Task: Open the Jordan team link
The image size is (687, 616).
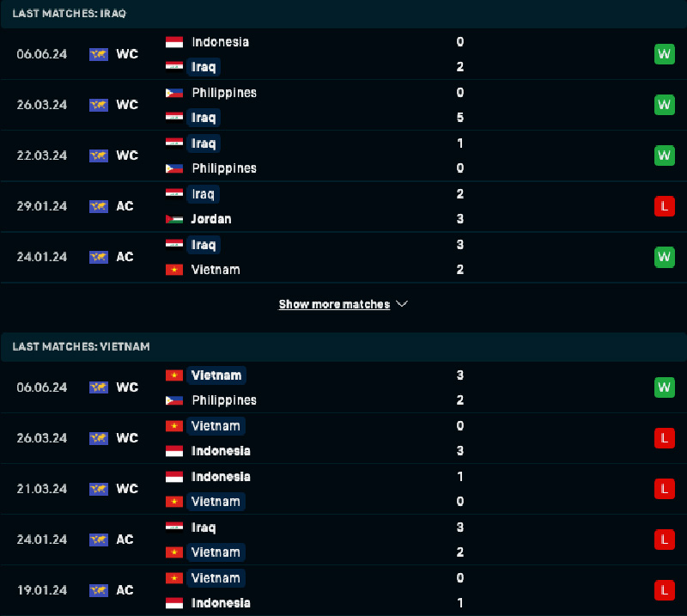Action: tap(210, 219)
